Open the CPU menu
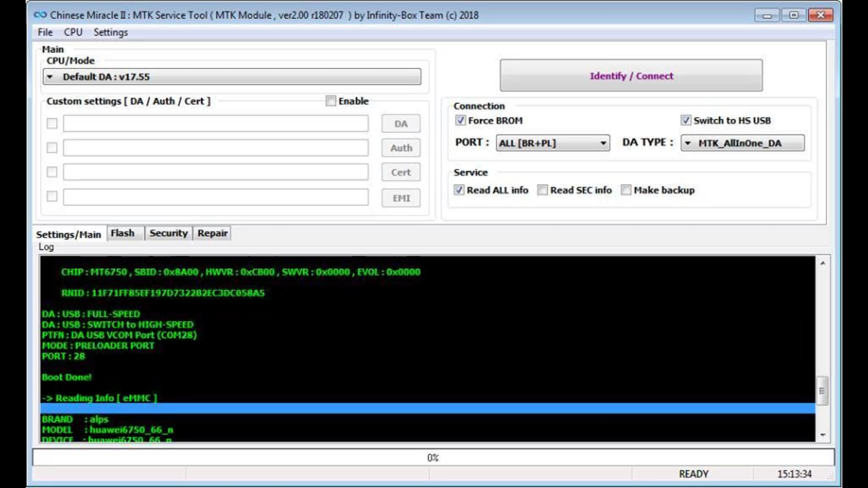The image size is (868, 488). tap(72, 32)
